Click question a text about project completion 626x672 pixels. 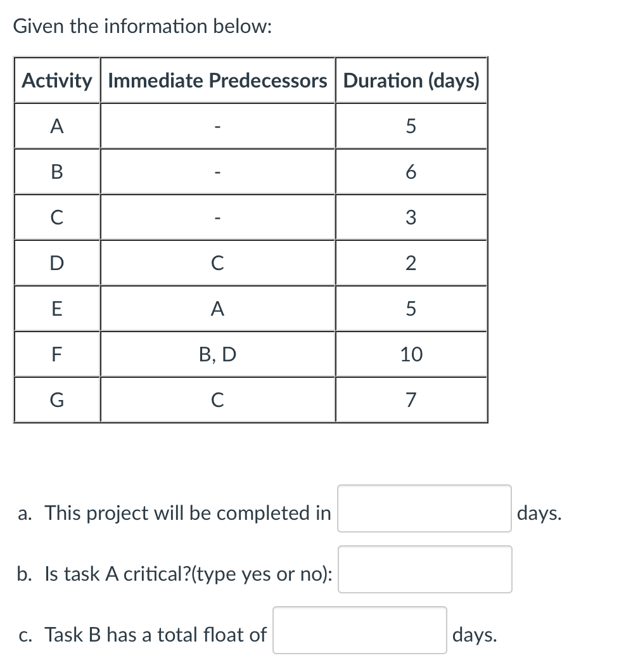click(x=172, y=512)
